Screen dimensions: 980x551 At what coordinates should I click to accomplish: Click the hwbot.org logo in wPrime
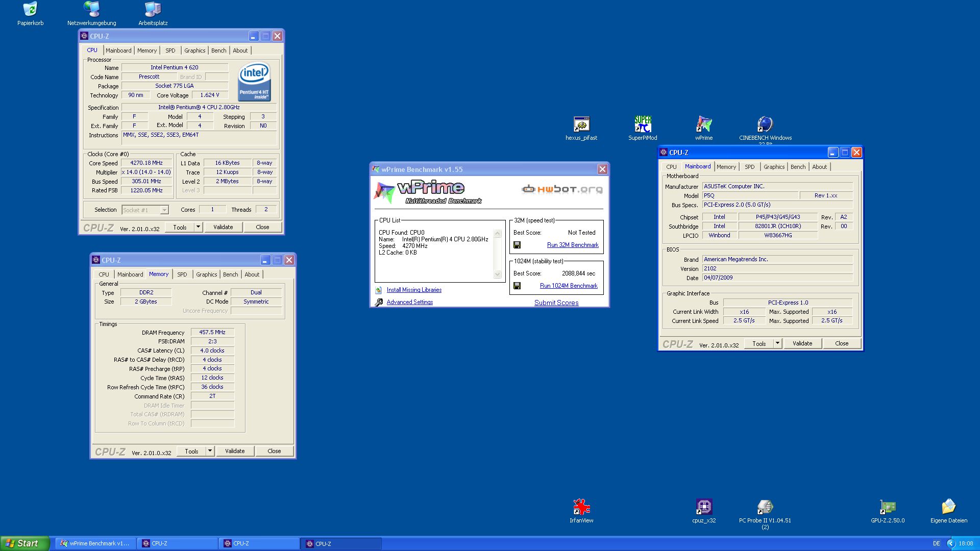(562, 189)
